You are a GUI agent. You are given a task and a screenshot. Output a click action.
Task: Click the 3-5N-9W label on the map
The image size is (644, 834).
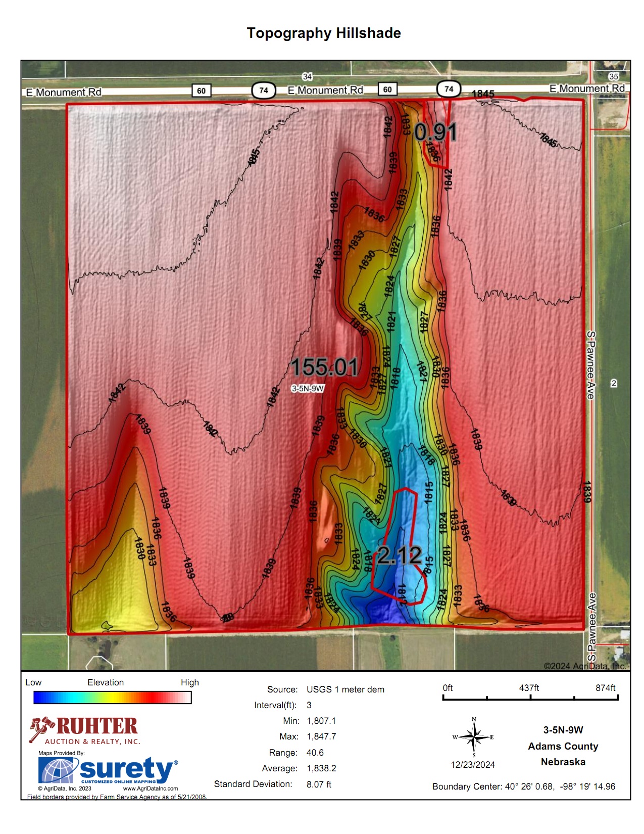pos(308,388)
